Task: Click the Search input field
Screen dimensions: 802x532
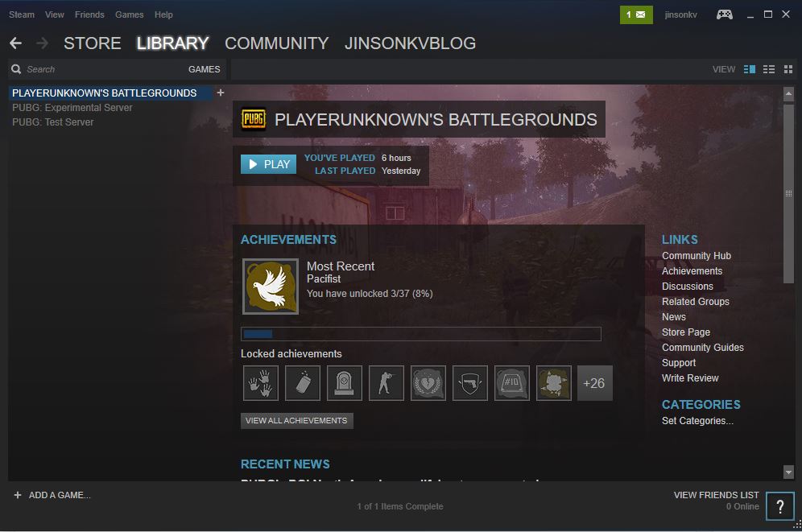Action: click(102, 69)
